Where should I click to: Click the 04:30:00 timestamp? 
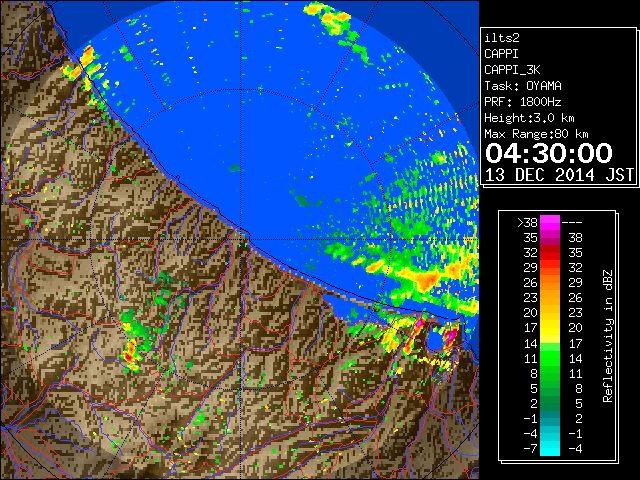(549, 153)
